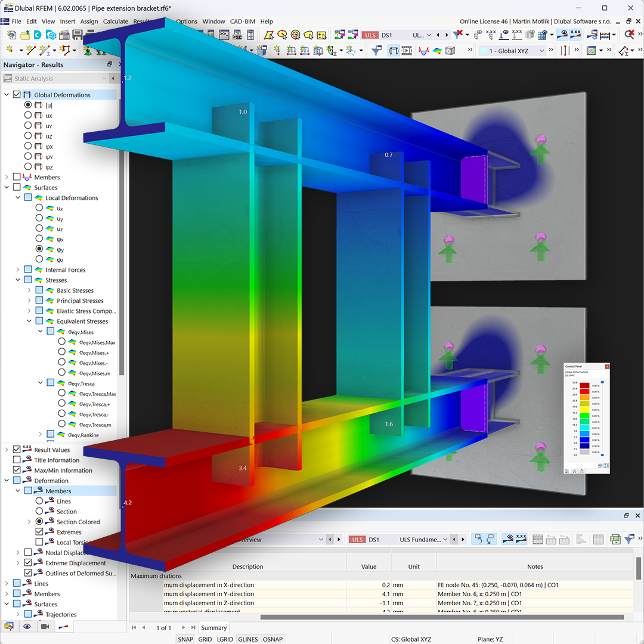Click the red-cross magnifier search icon
The width and height of the screenshot is (644, 644).
tap(629, 35)
